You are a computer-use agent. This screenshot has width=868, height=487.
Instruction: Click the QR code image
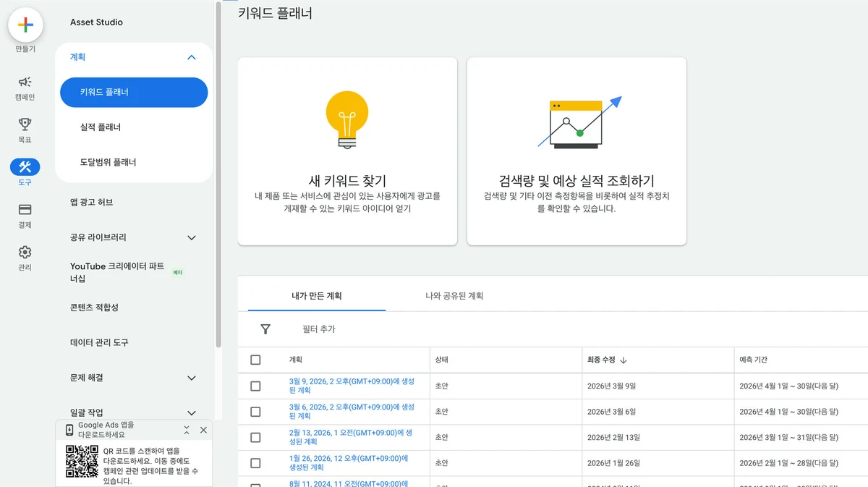82,461
